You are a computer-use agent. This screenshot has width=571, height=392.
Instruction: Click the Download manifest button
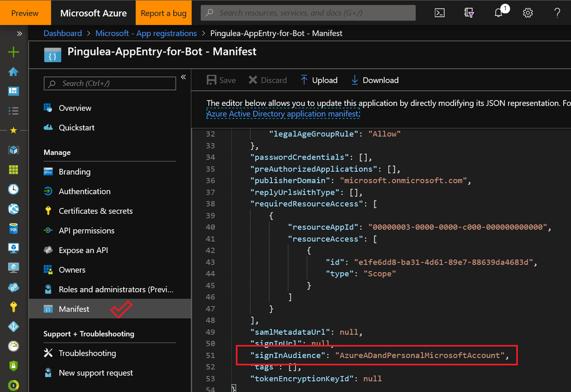tap(375, 80)
